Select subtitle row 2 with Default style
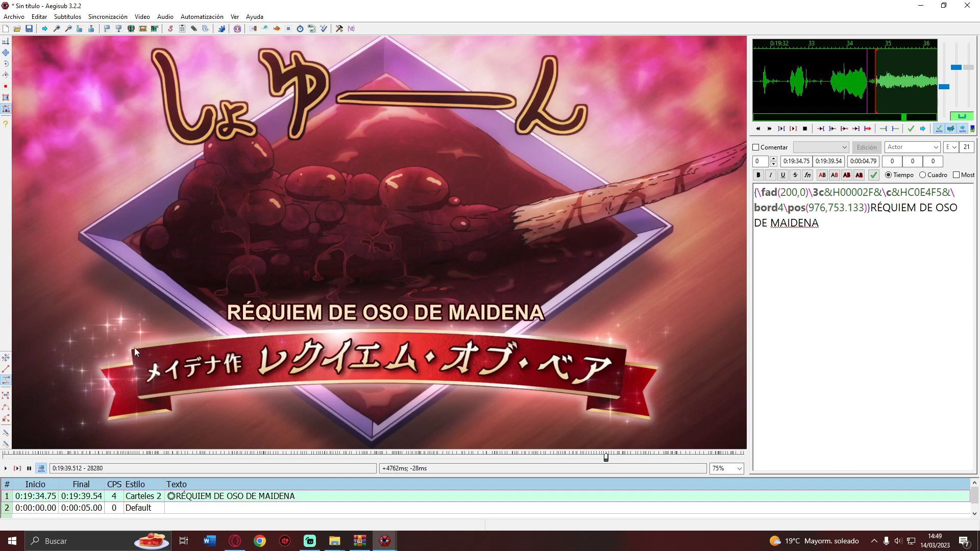 coord(485,508)
